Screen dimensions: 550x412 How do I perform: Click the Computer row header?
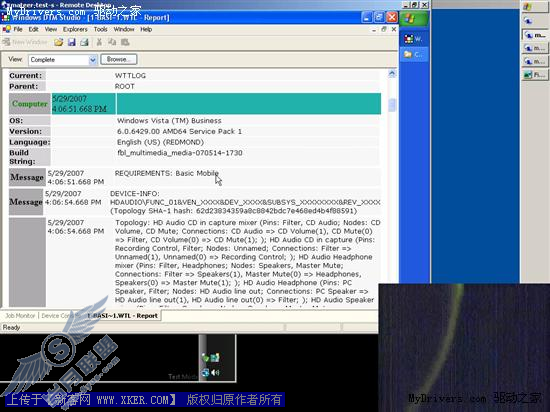pos(30,103)
